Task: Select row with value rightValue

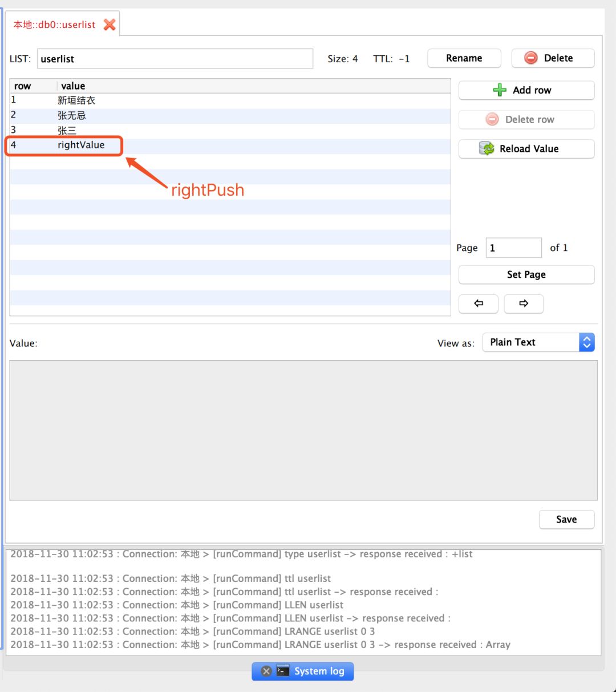Action: pyautogui.click(x=230, y=145)
